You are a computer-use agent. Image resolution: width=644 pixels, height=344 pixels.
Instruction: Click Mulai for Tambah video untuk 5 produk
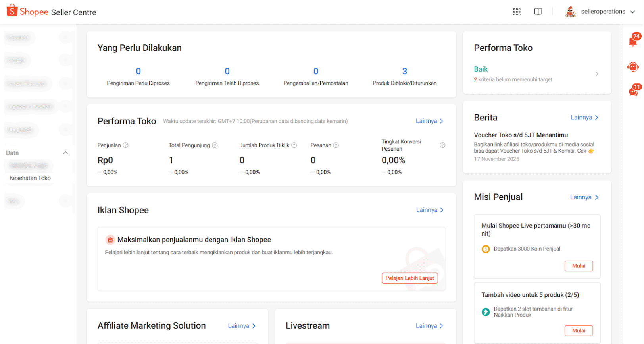coord(579,330)
